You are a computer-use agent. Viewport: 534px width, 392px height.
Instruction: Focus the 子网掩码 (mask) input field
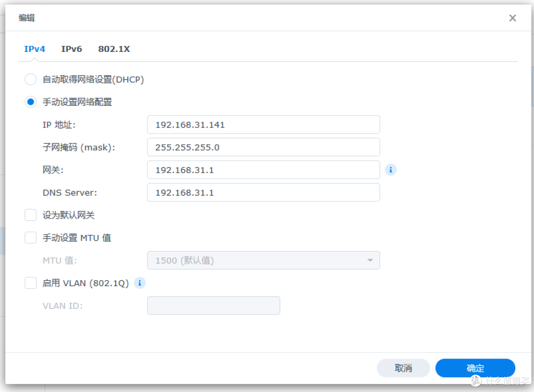263,147
